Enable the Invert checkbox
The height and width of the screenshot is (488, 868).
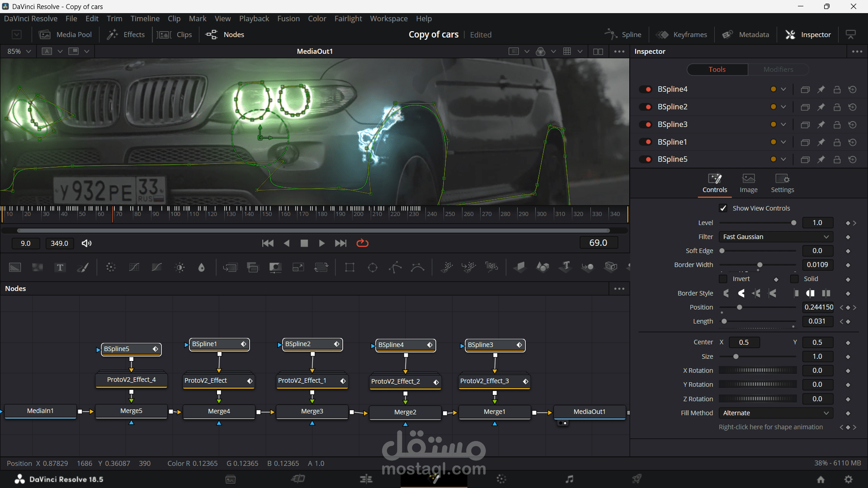pos(723,279)
